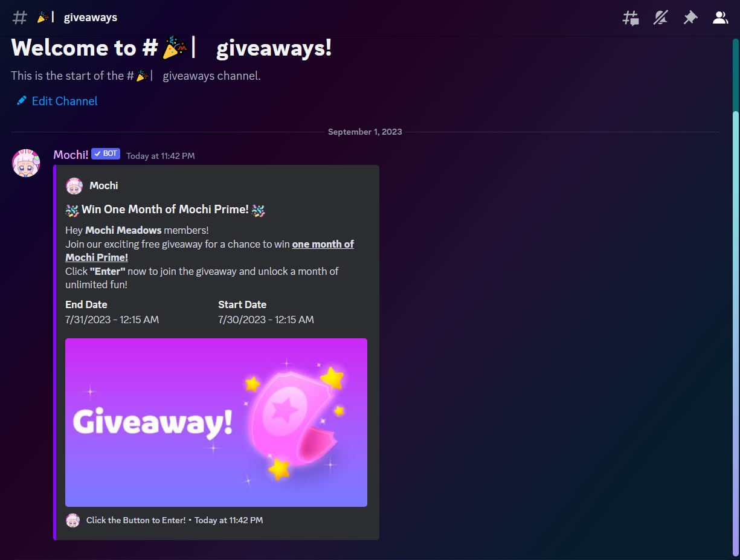Click the embed title Win One Month of Mochi Prime
Screen dimensions: 740x560
point(165,210)
